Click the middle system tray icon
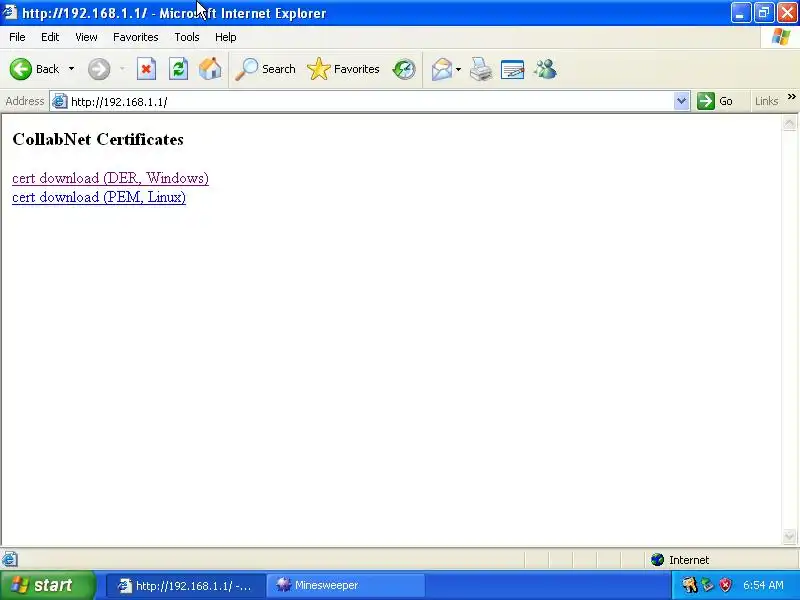Screen dimensions: 800x600 pyautogui.click(x=708, y=585)
